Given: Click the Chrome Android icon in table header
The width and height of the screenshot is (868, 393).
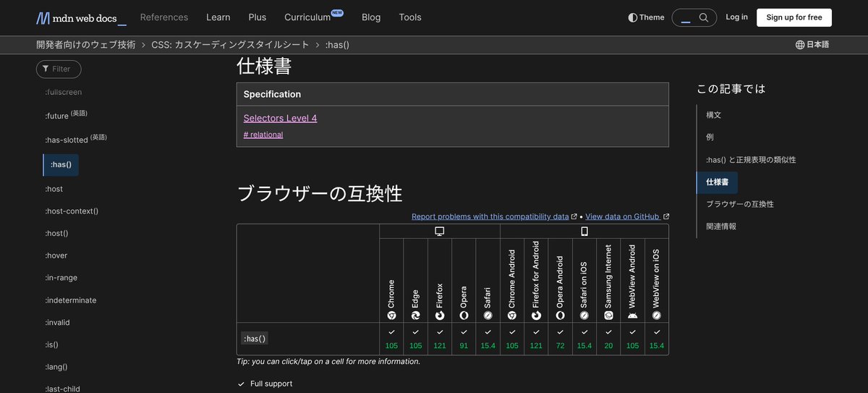Looking at the screenshot, I should tap(512, 315).
